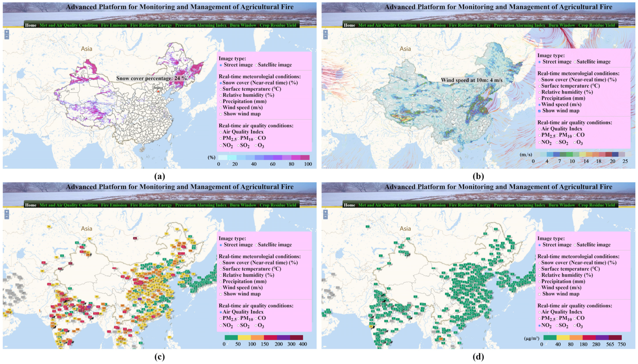The width and height of the screenshot is (638, 364).
Task: Zoom in on map in panel (a)
Action: tap(7, 32)
